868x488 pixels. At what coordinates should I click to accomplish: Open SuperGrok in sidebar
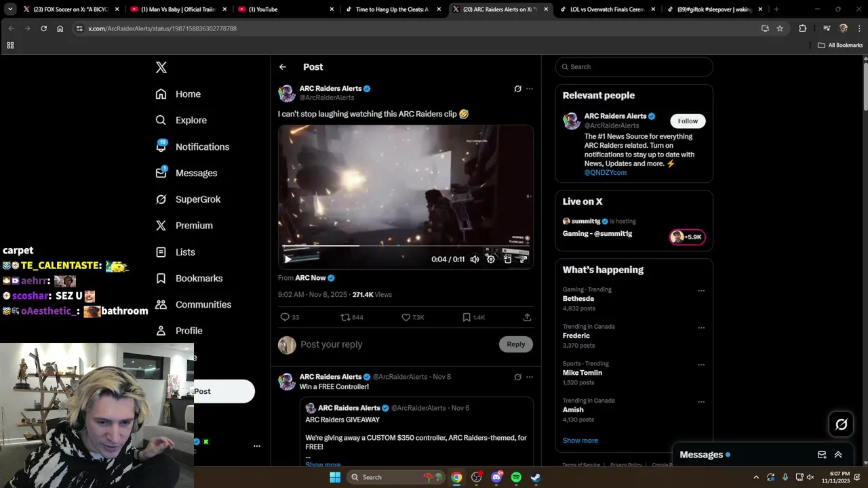[x=188, y=199]
